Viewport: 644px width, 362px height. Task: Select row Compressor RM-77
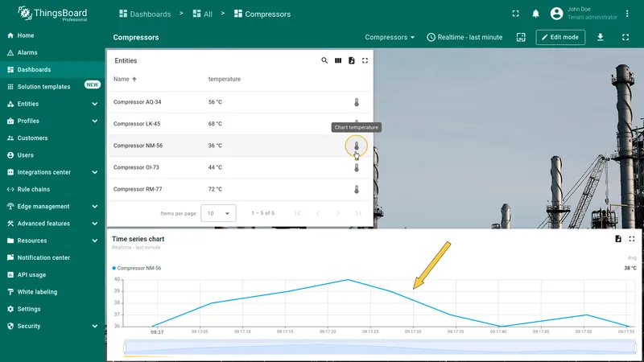[x=240, y=189]
